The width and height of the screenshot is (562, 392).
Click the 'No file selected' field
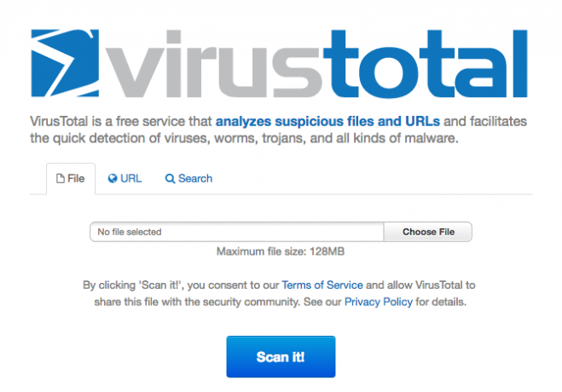point(236,232)
